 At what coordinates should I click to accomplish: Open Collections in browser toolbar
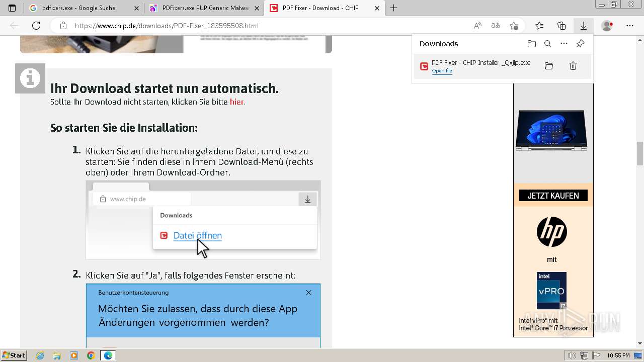pos(561,26)
